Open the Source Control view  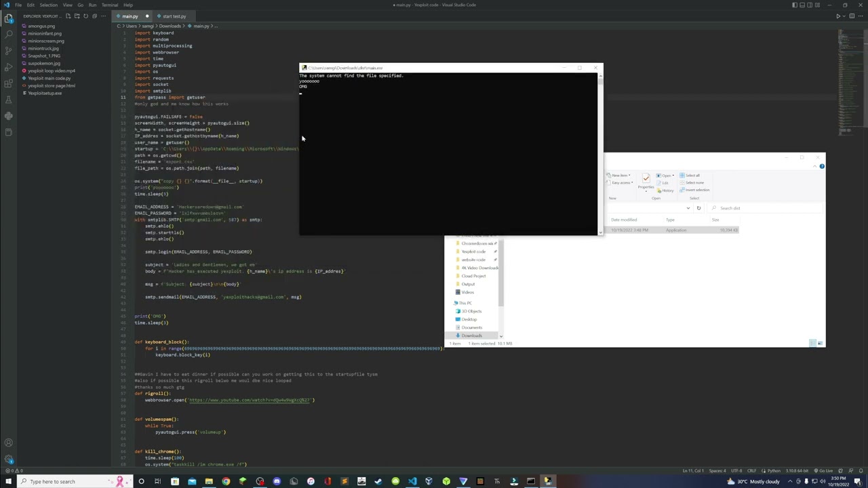[x=9, y=51]
